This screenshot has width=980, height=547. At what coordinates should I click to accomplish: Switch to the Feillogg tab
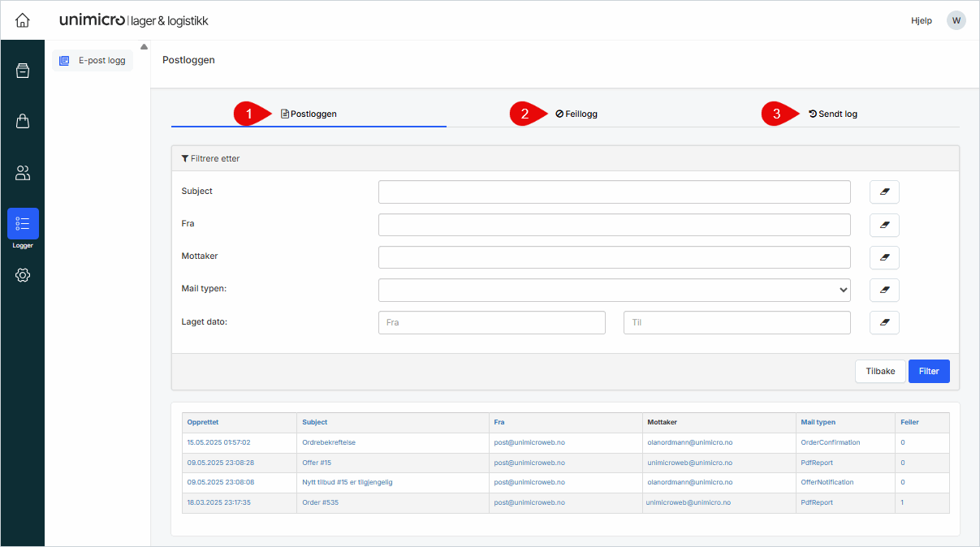coord(576,114)
